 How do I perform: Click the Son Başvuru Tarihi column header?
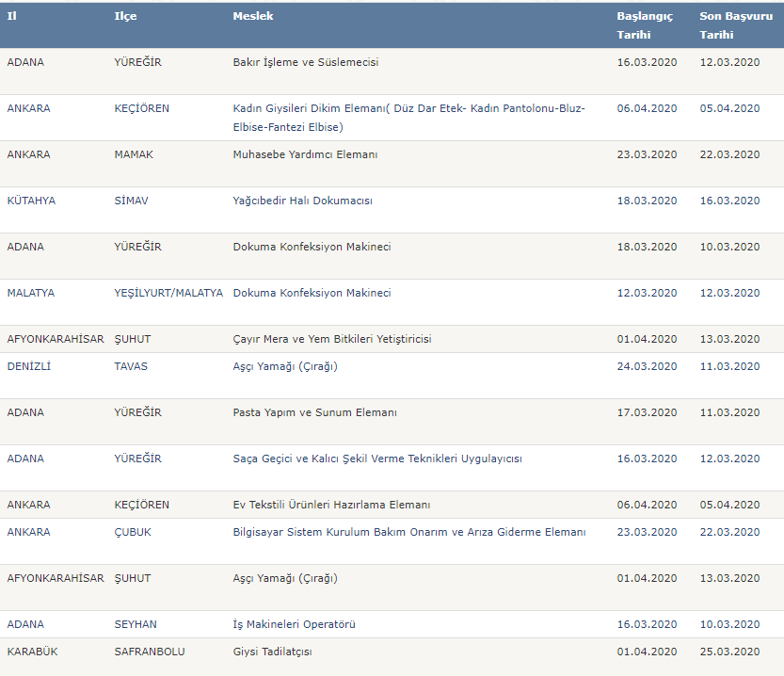click(x=736, y=25)
